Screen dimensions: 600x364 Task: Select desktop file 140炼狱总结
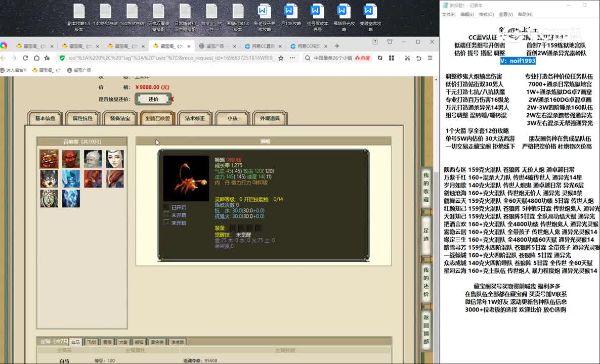pyautogui.click(x=106, y=15)
